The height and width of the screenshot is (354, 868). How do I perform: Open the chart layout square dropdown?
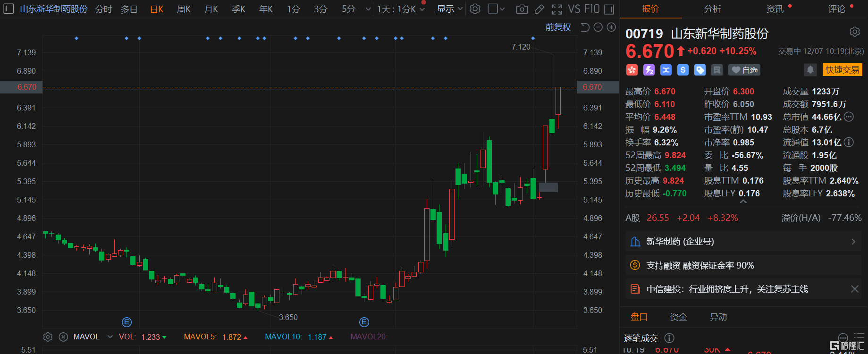(x=497, y=9)
